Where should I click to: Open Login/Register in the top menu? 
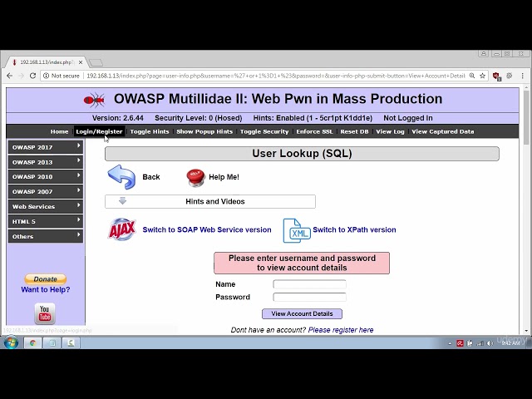pyautogui.click(x=99, y=131)
